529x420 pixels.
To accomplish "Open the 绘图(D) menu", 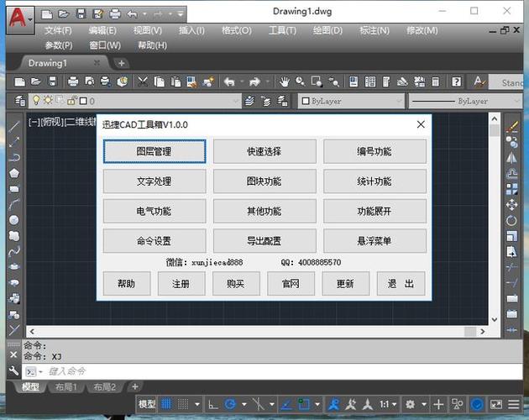I will [327, 31].
